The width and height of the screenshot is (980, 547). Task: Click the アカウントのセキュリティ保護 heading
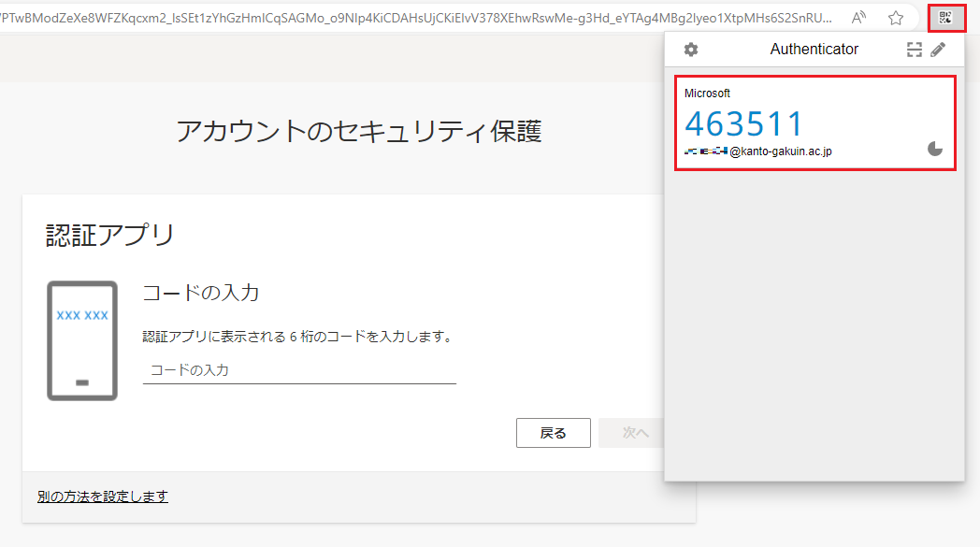[x=359, y=132]
